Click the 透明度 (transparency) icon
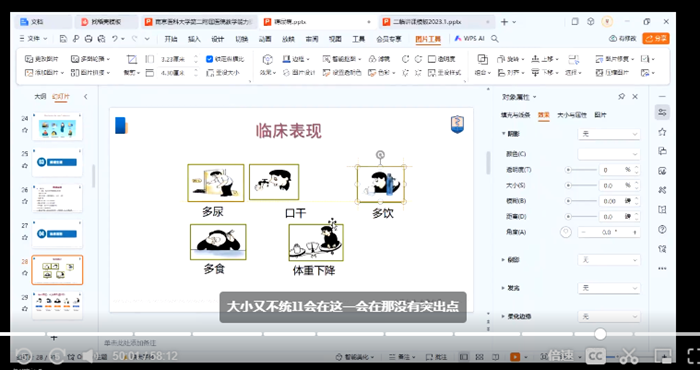Viewport: 700px width, 370px height. point(432,59)
